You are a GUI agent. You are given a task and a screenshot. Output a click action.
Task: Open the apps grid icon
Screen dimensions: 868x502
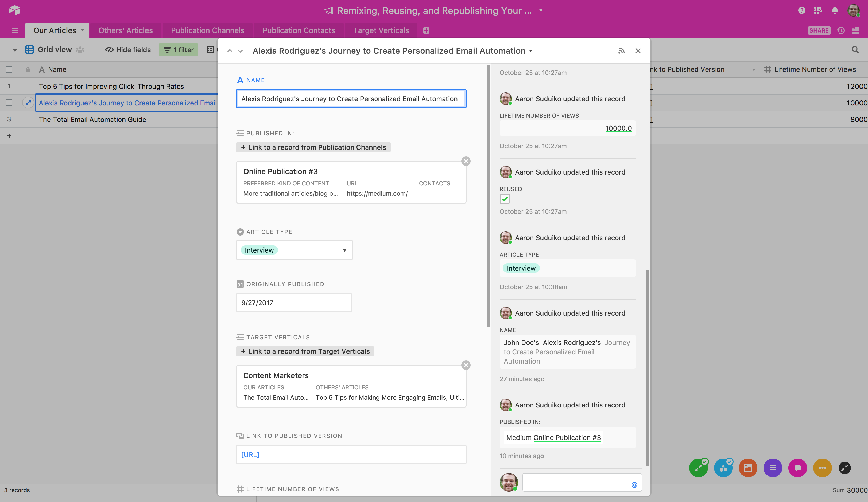coord(818,10)
